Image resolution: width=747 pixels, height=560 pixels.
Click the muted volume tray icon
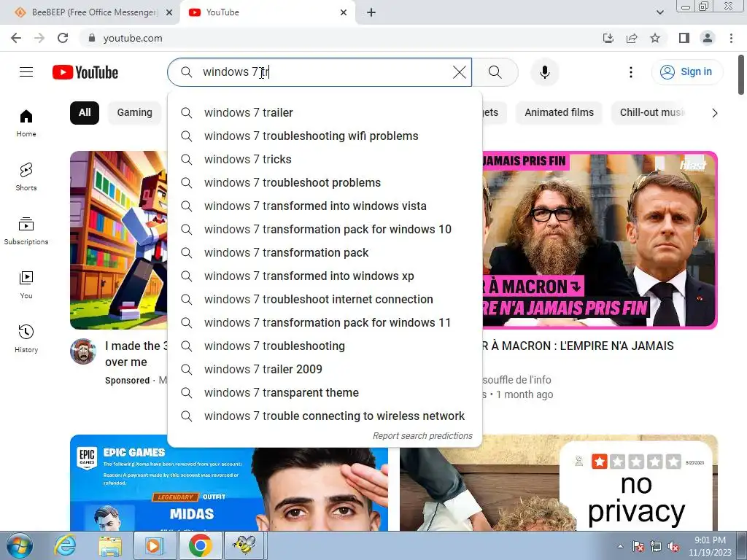pos(673,546)
